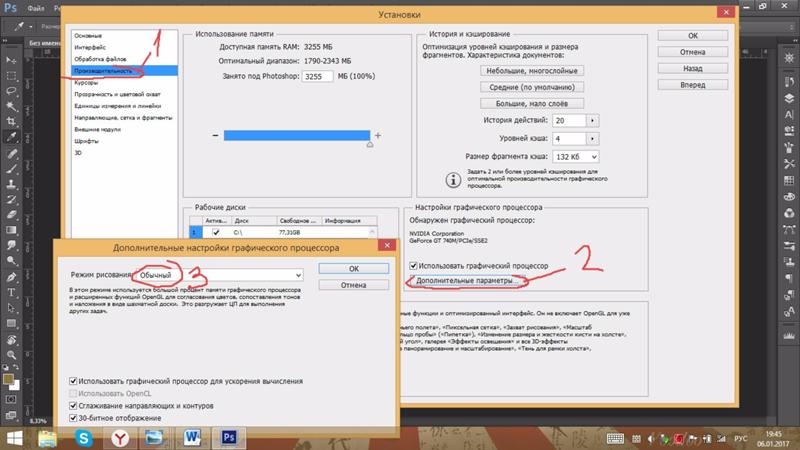Open 'История действий' value dropdown arrow
The image size is (800, 450).
pyautogui.click(x=592, y=120)
